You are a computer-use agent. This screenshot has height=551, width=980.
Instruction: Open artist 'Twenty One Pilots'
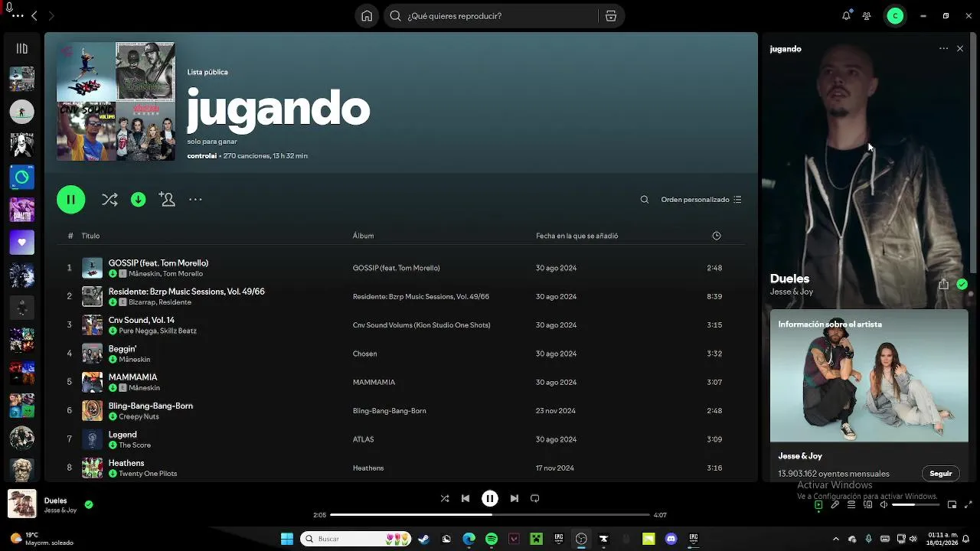click(x=148, y=474)
